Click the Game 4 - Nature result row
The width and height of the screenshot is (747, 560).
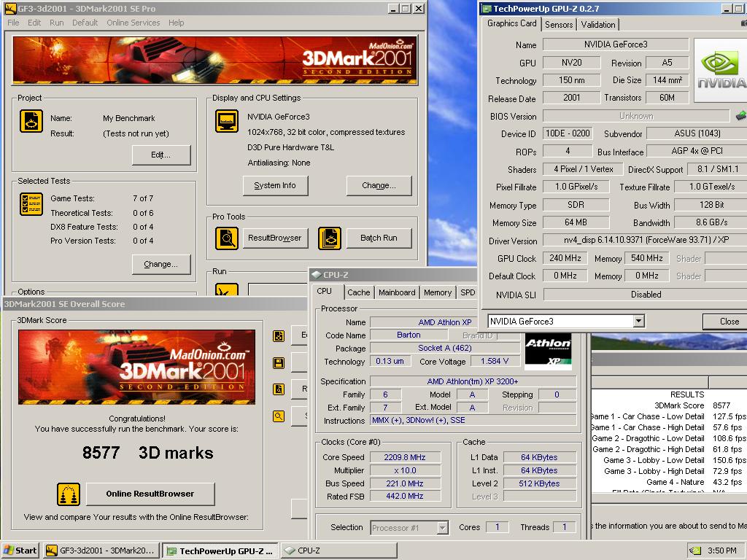(x=669, y=482)
